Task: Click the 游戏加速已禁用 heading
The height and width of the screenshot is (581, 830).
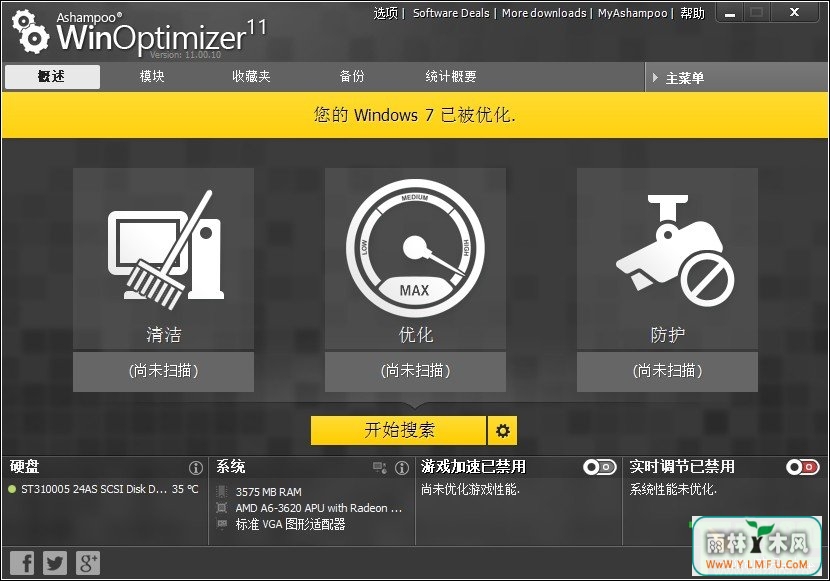Action: 474,467
